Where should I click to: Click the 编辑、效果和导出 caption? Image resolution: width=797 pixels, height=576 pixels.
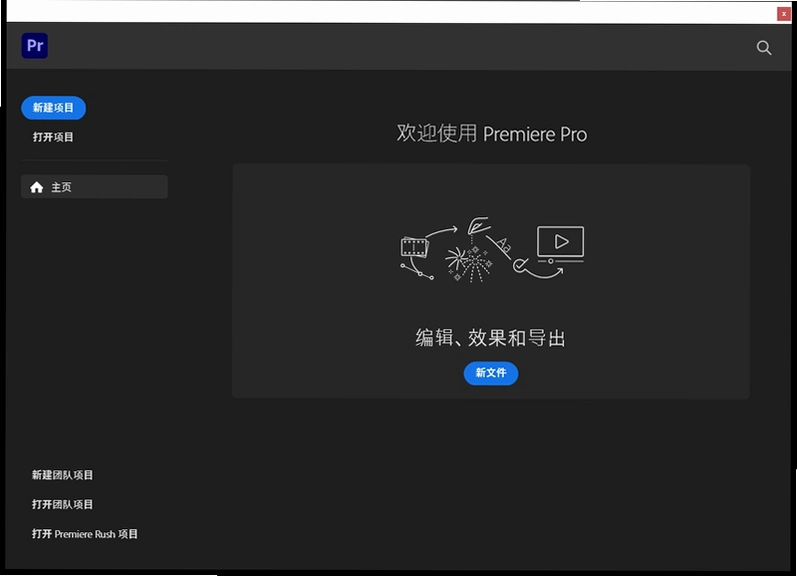coord(491,338)
